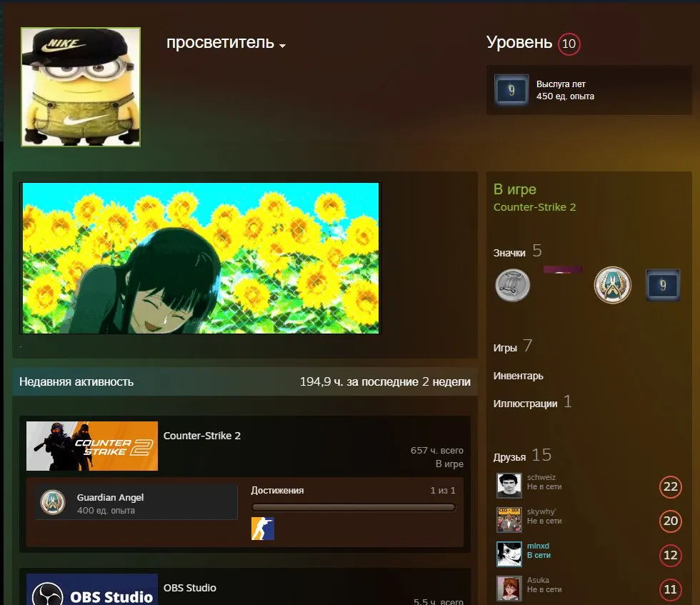700x605 pixels.
Task: Open the Counter-Strike achievement icon
Action: coord(263,529)
